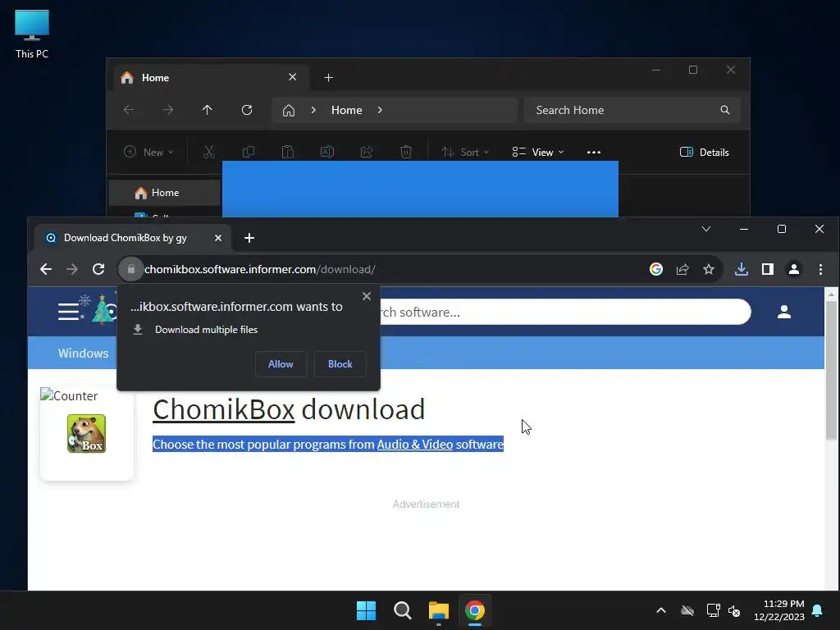
Task: Select the Windows category tab
Action: (x=83, y=353)
